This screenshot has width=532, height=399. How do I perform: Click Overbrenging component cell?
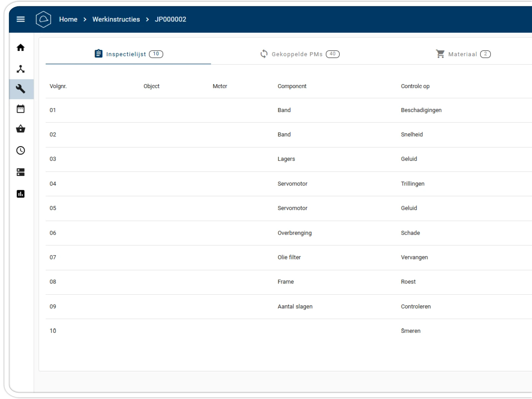[295, 233]
